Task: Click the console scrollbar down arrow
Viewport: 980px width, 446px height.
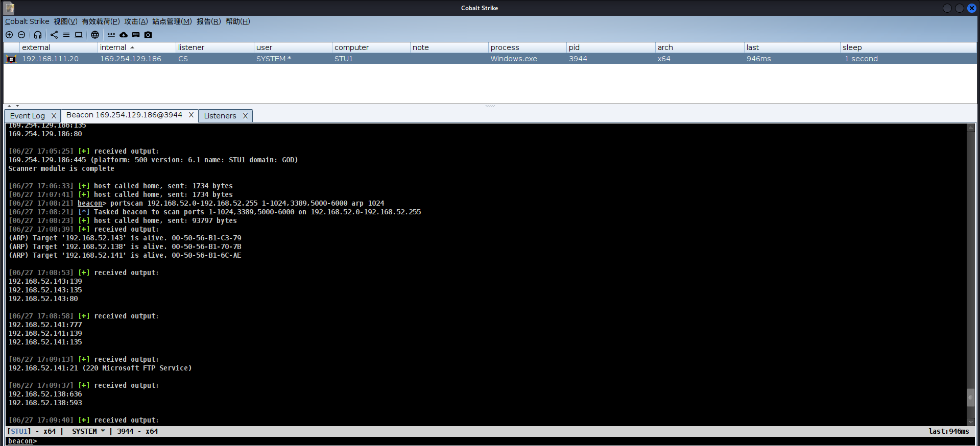Action: pyautogui.click(x=971, y=422)
